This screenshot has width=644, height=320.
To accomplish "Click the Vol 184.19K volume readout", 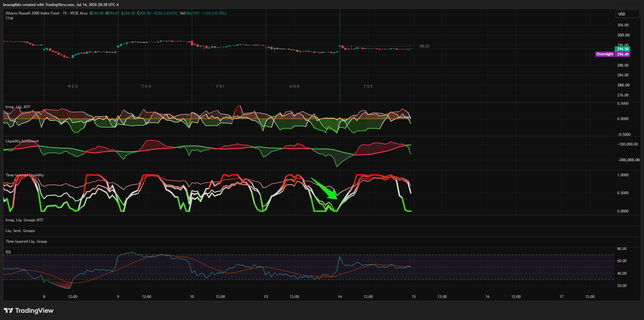I will 190,13.
